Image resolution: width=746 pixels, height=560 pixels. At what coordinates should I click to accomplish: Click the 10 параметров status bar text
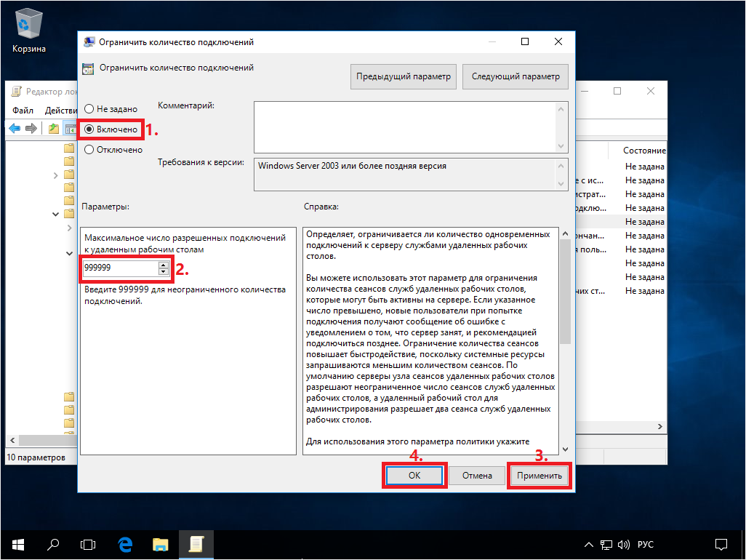(x=36, y=457)
